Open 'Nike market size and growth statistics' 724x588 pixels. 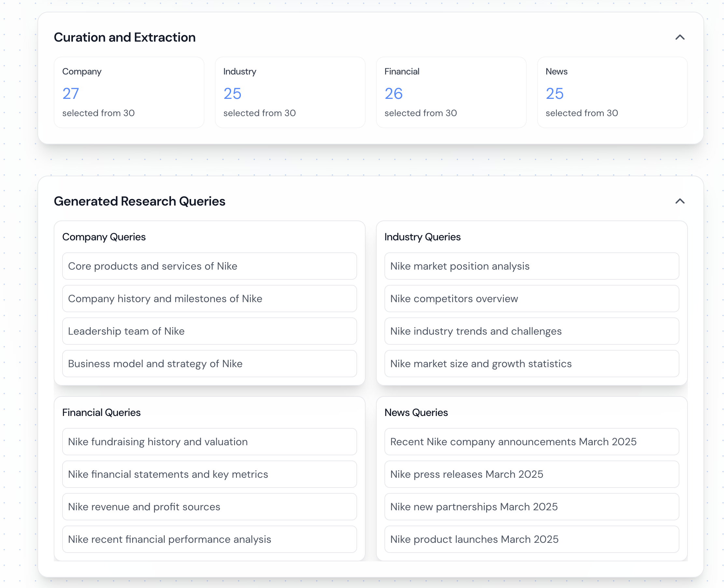coord(532,364)
